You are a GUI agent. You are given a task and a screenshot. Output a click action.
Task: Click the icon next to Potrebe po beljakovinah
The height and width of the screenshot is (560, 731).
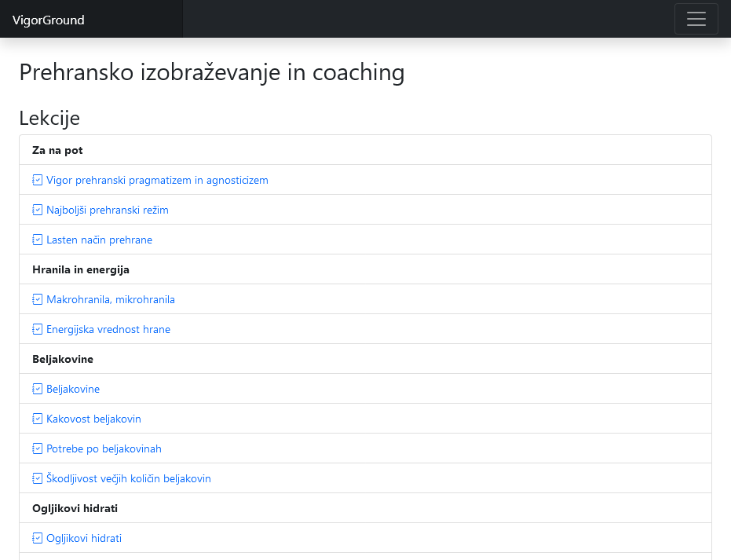tap(37, 448)
